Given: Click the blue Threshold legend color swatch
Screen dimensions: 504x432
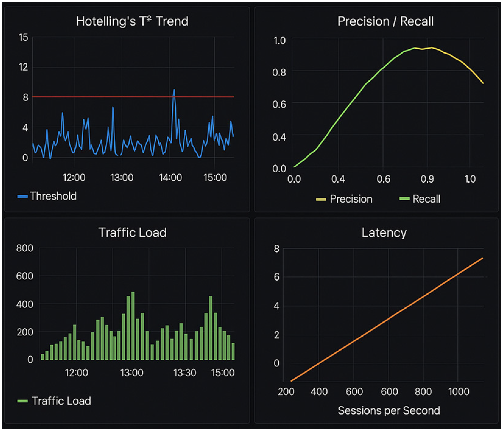Looking at the screenshot, I should [22, 196].
